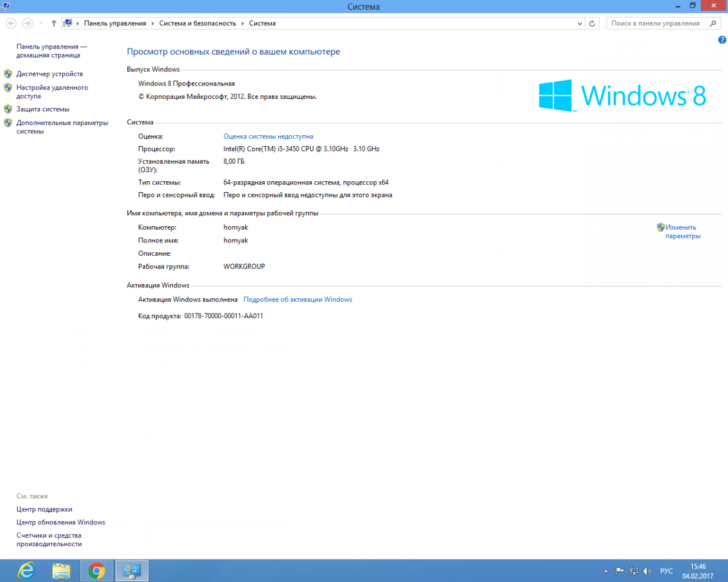Show hidden tray icons arrow
728x582 pixels.
605,570
